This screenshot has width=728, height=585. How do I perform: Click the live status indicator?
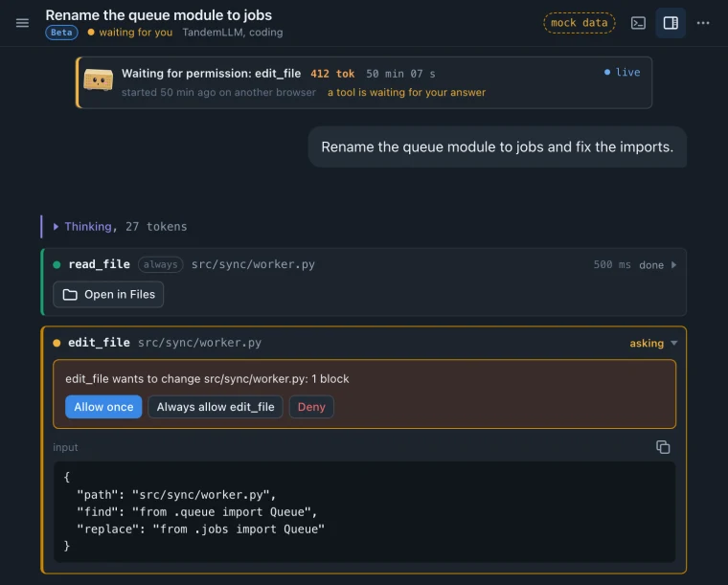(x=622, y=72)
